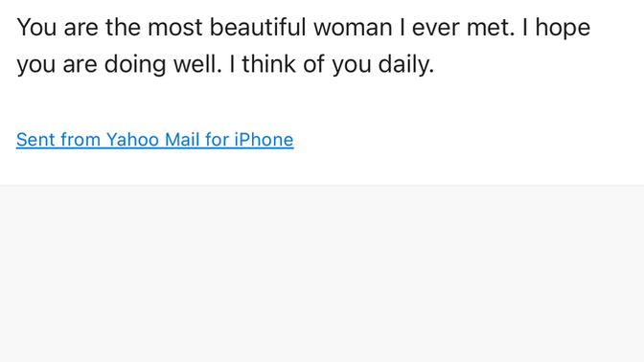Open the Sent from Yahoo Mail for iPhone link
The width and height of the screenshot is (644, 362).
pyautogui.click(x=155, y=140)
